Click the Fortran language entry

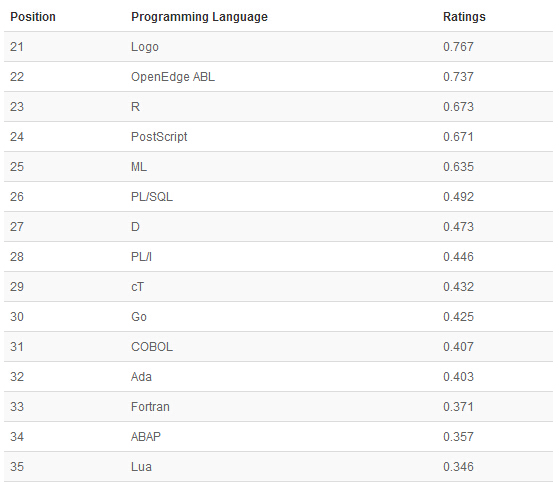[x=150, y=406]
